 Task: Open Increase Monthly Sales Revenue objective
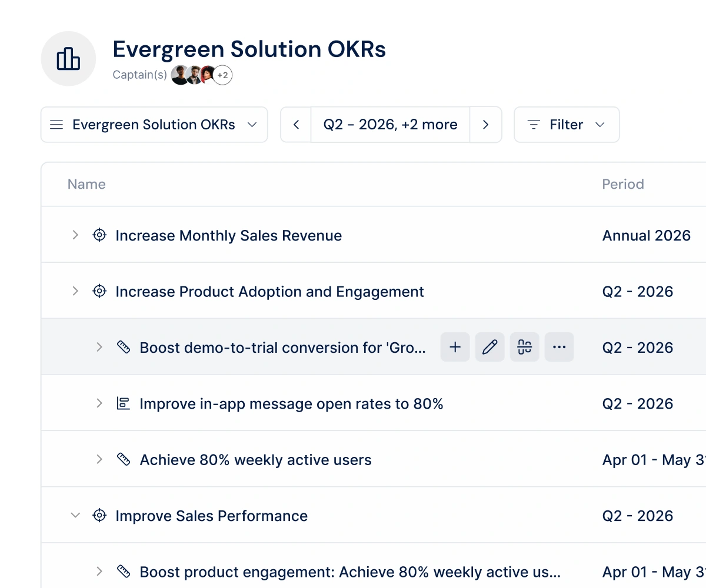pyautogui.click(x=229, y=236)
